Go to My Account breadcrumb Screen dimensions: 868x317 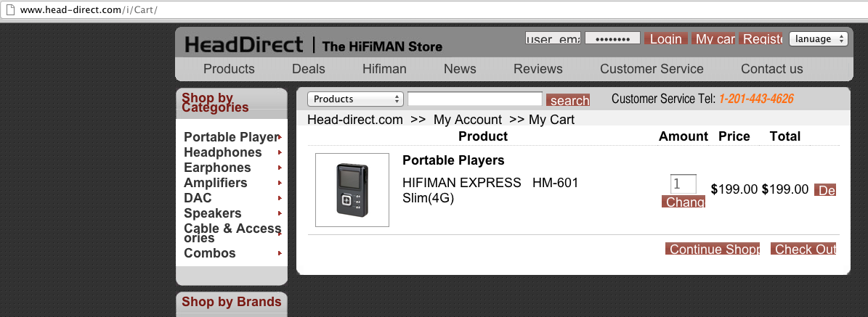[x=467, y=120]
